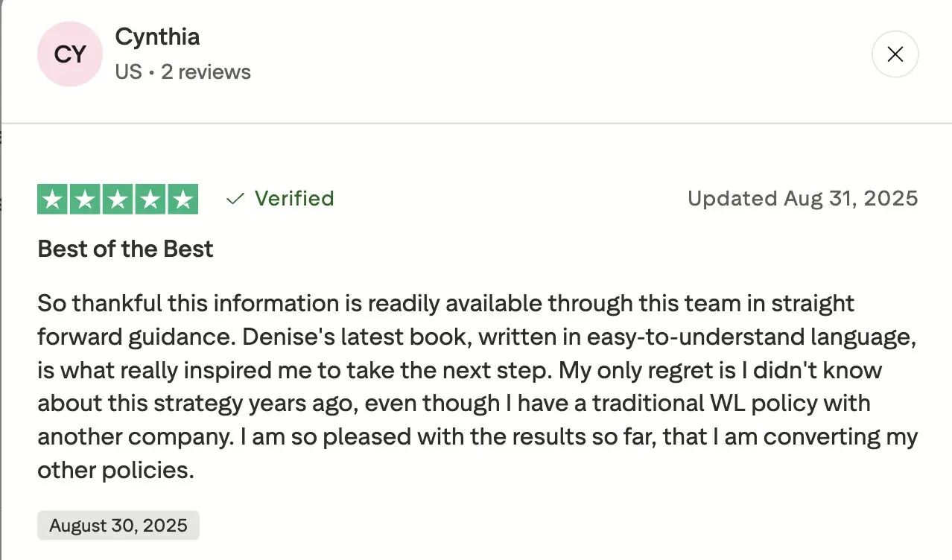This screenshot has width=952, height=560.
Task: Click the "August 30, 2025" date badge
Action: [118, 525]
